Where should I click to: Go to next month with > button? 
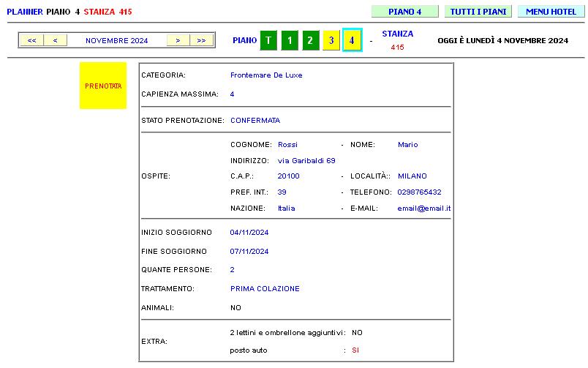pos(178,40)
